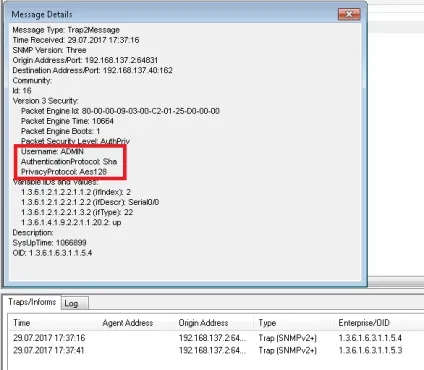Click the Origin Address cell in the 17:37:16 row
Viewport: 424px width, 370px height.
pos(212,338)
